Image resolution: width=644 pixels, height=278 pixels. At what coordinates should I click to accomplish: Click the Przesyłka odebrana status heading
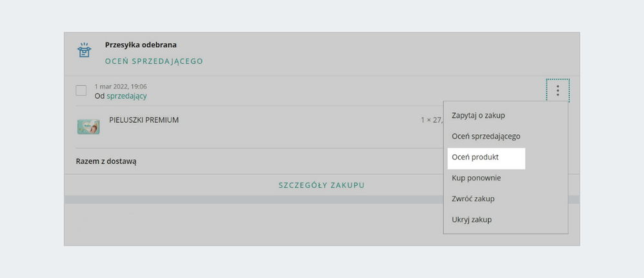coord(141,45)
